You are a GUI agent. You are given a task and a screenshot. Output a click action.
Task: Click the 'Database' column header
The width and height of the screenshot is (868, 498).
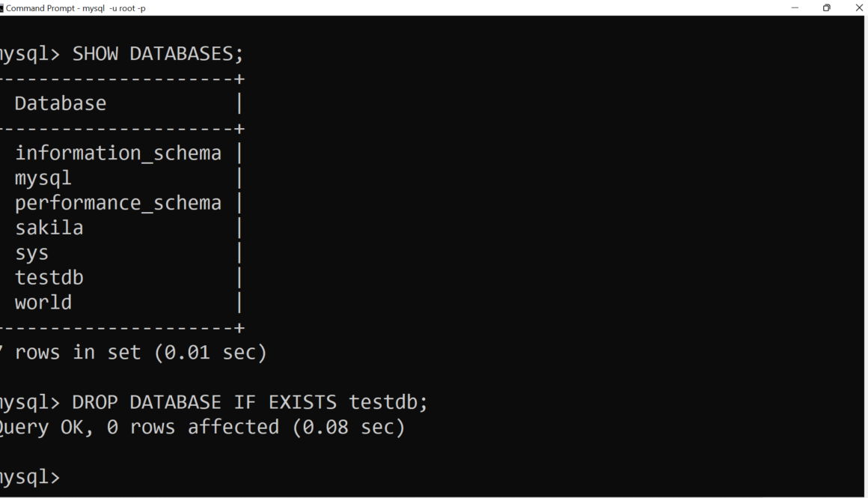coord(60,103)
